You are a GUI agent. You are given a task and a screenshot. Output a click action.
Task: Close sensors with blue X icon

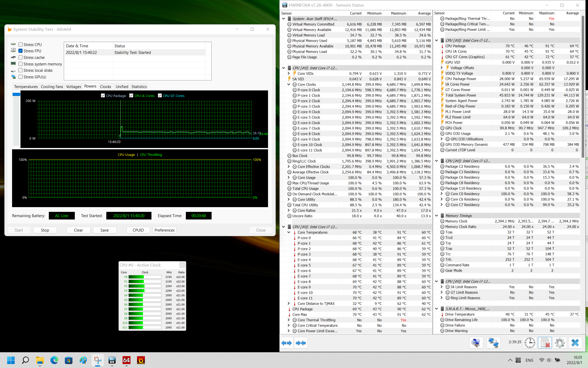tap(575, 343)
